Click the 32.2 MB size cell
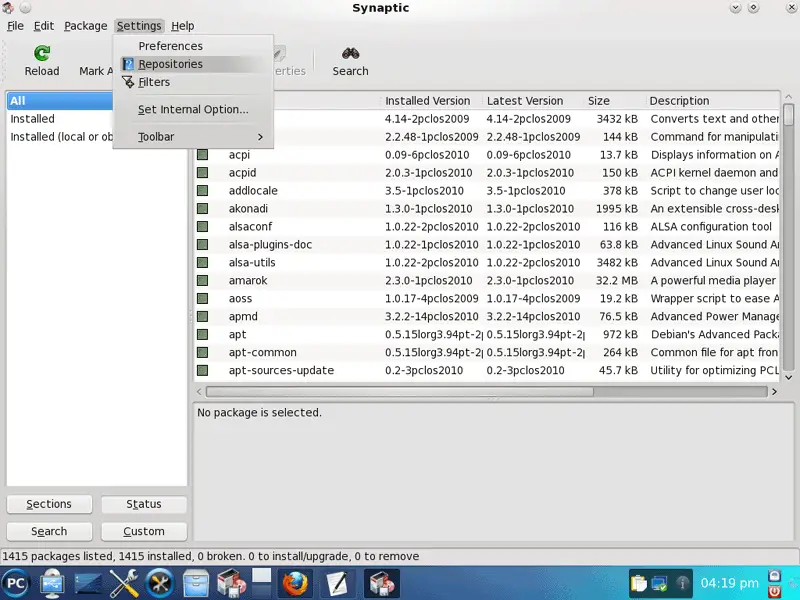Viewport: 800px width, 600px height. [617, 281]
